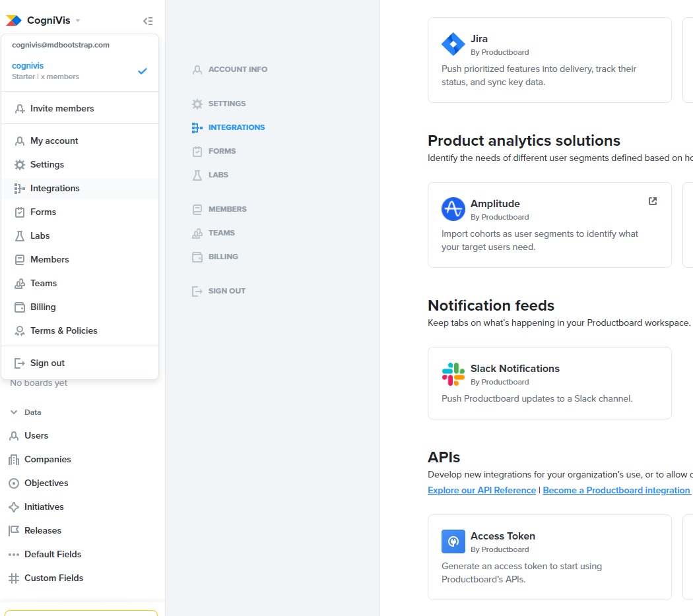Click the Amplitude logo icon
Screen dimensions: 693x616
pyautogui.click(x=453, y=209)
